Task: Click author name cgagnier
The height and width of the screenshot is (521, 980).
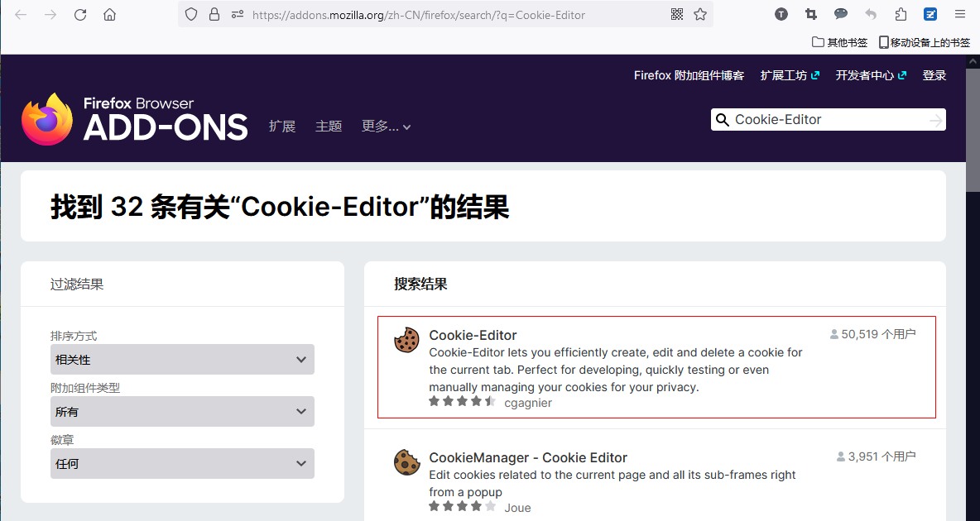Action: click(x=528, y=403)
